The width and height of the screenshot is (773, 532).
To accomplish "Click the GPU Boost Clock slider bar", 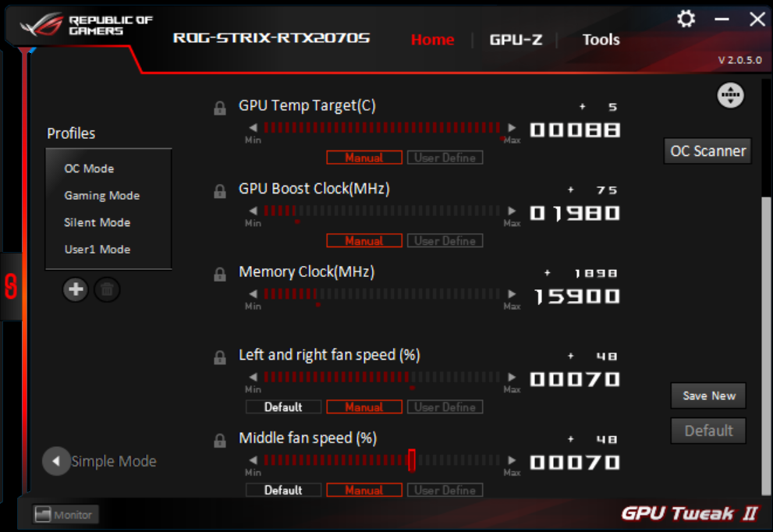I will (x=382, y=211).
